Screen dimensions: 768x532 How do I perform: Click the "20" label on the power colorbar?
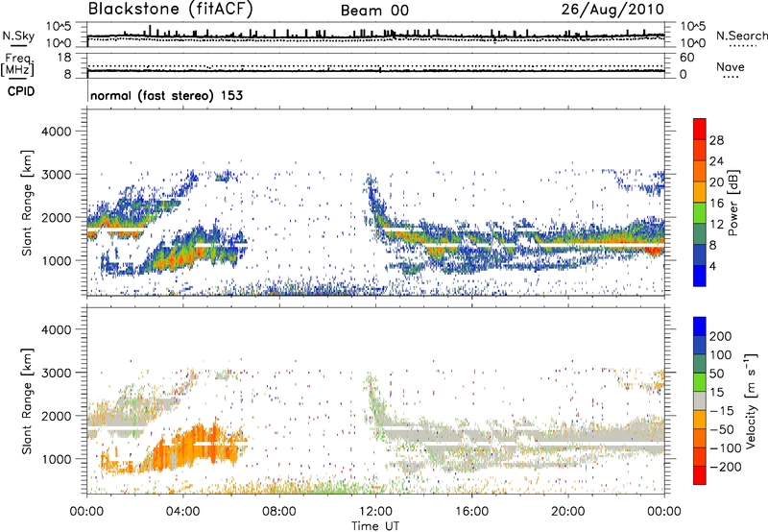pos(716,182)
